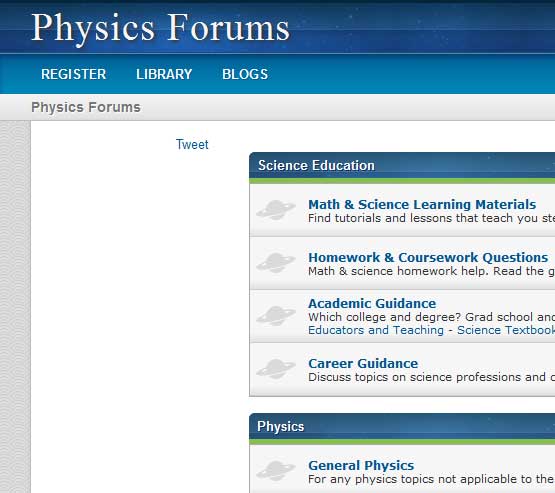This screenshot has height=493, width=555.
Task: Go to the BLOGS section
Action: [x=245, y=74]
